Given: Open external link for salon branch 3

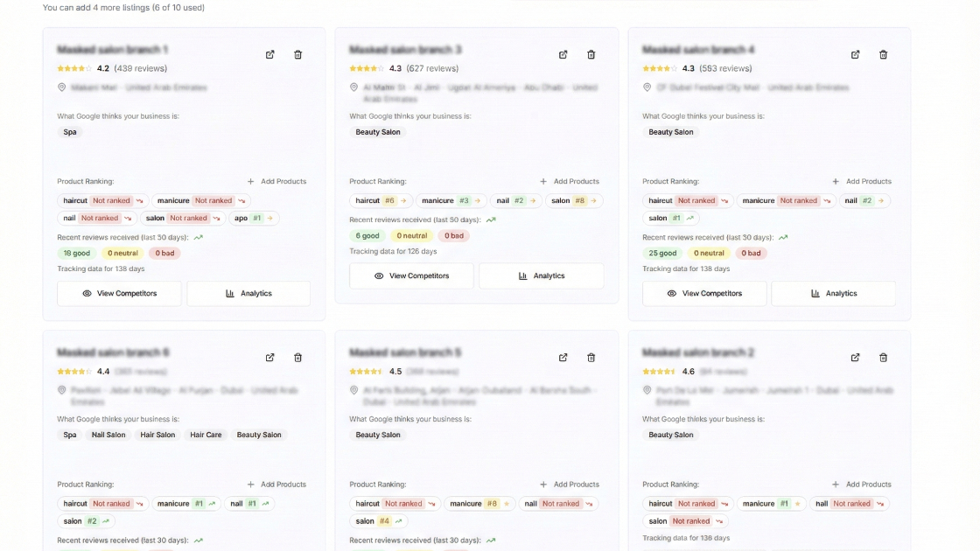Looking at the screenshot, I should [563, 54].
